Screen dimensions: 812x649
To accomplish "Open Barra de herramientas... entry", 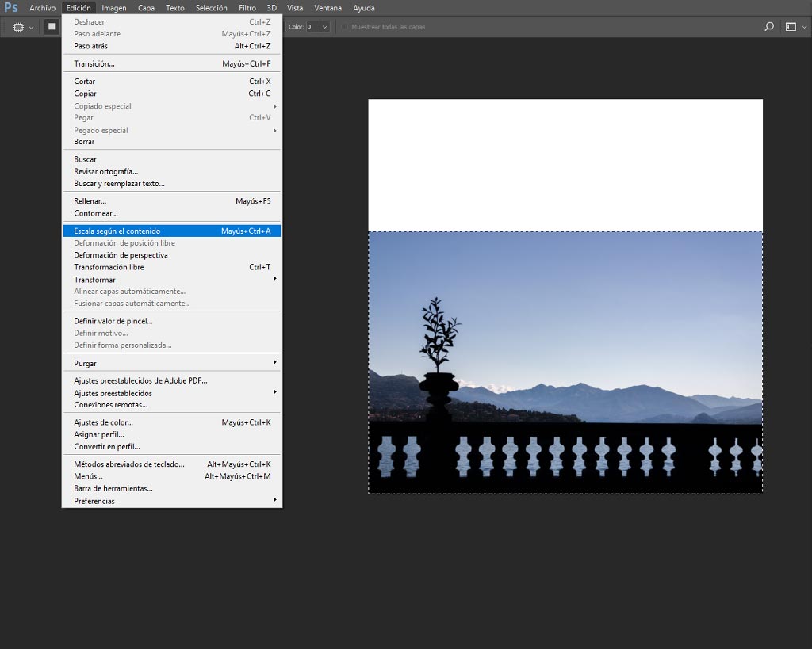I will 172,489.
